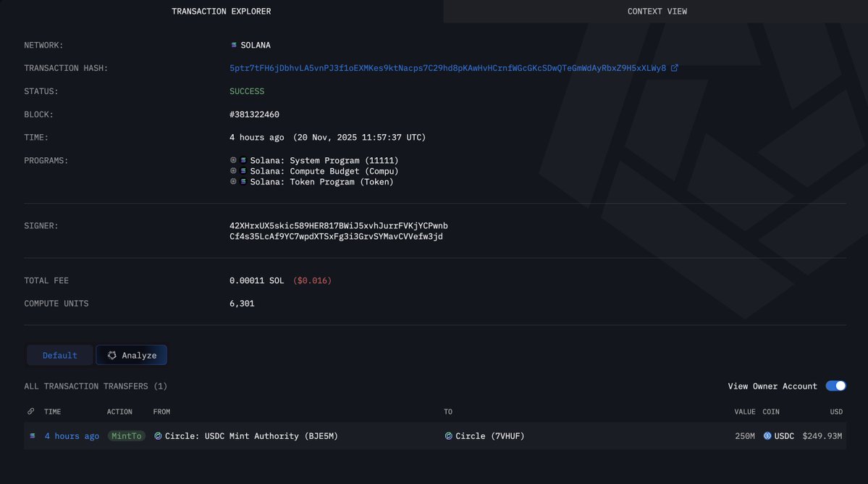
Task: Click the MintTo action badge
Action: [127, 435]
